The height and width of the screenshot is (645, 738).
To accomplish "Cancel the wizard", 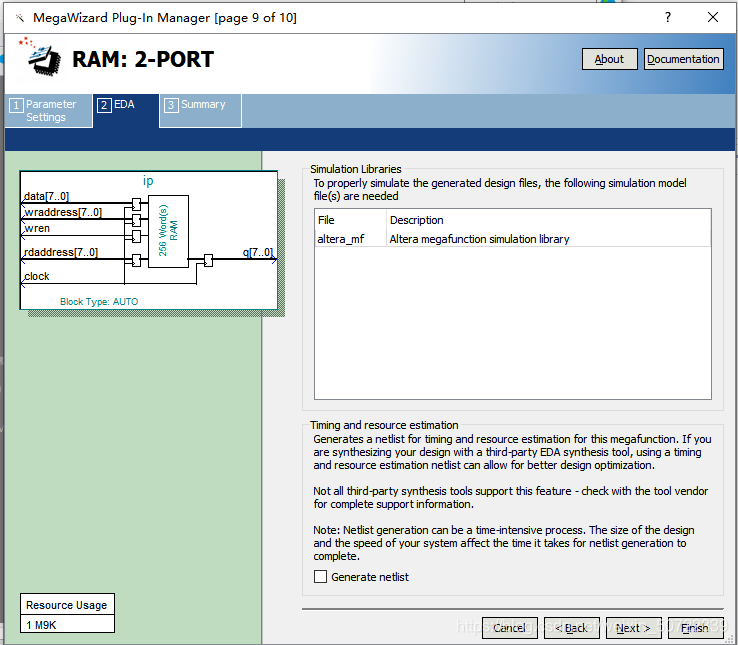I will tap(510, 628).
